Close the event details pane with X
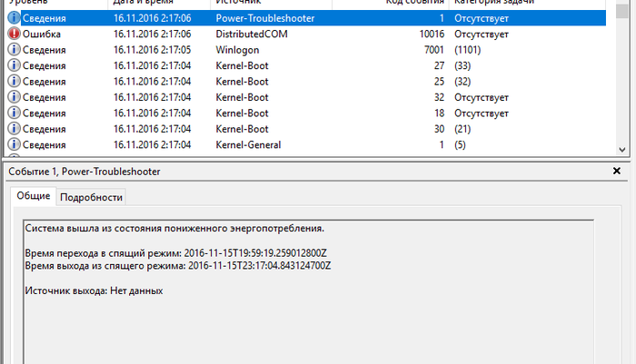The height and width of the screenshot is (364, 636). point(617,171)
